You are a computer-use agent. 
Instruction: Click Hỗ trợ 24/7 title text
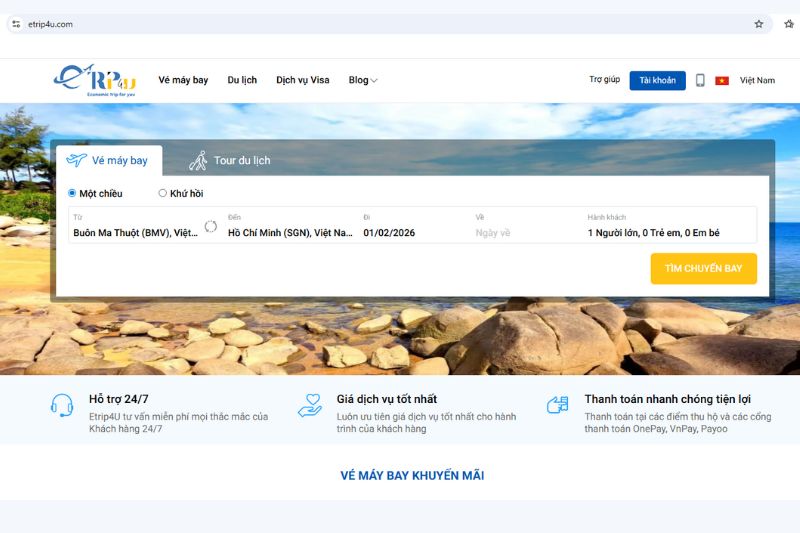tap(118, 399)
